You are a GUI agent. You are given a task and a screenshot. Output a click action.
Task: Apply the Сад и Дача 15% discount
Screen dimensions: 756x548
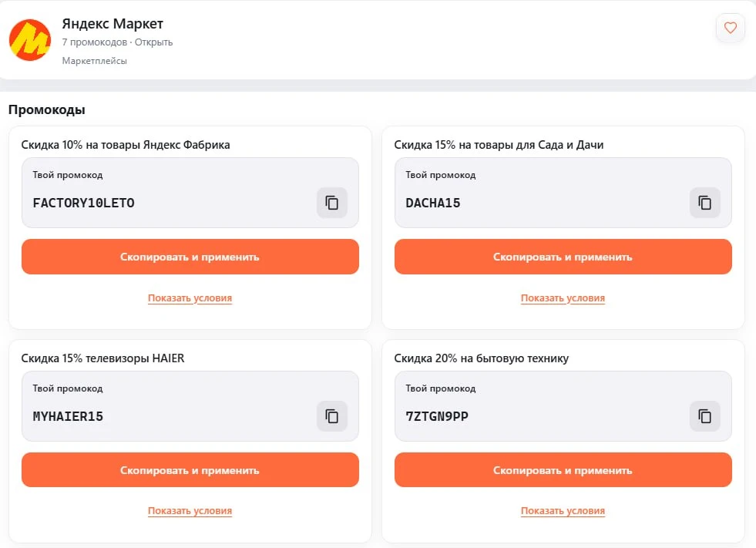pyautogui.click(x=563, y=257)
